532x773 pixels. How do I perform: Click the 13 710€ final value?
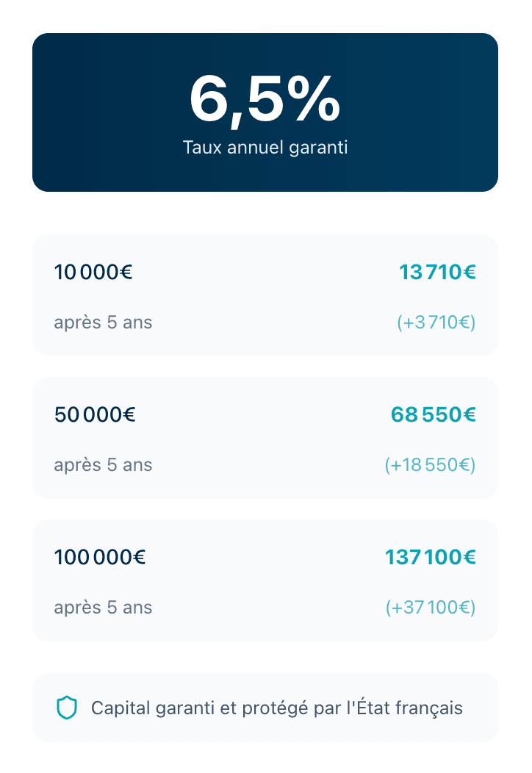click(437, 273)
